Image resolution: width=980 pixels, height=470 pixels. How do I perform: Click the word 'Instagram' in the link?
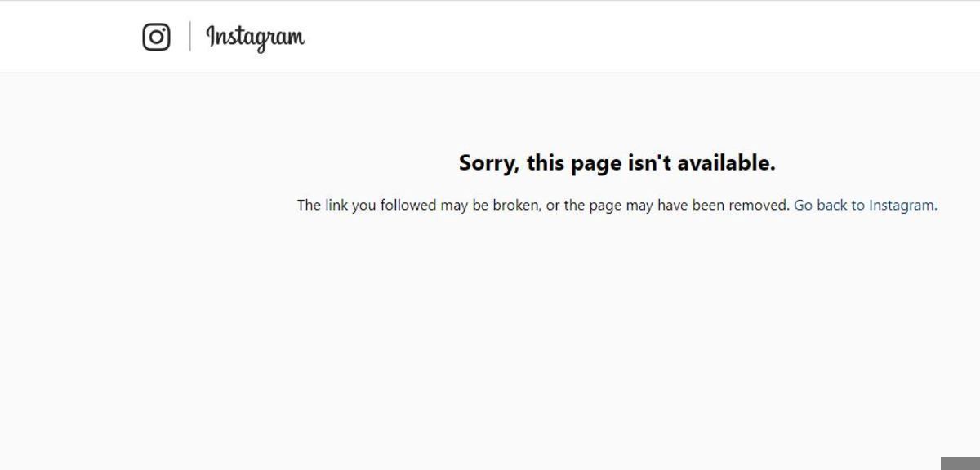pos(902,206)
